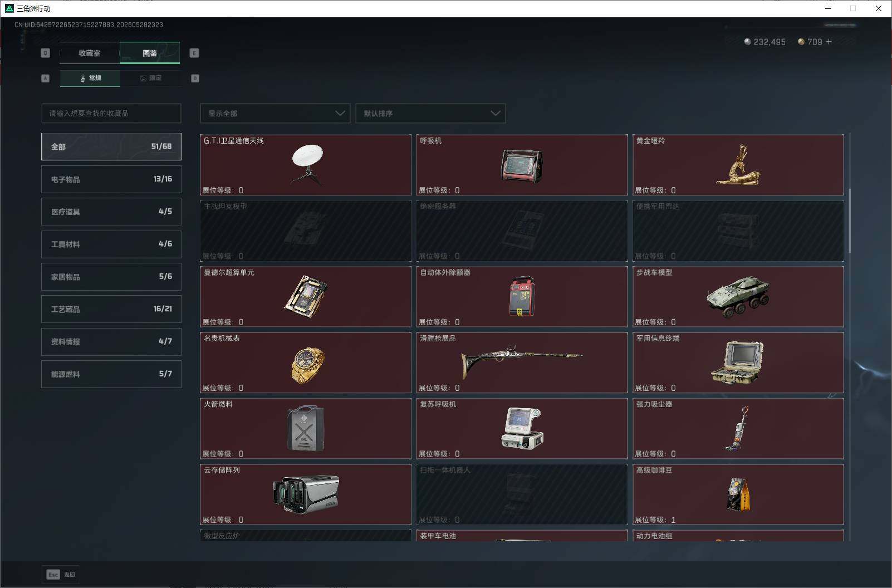Click the Esc 返回 button
This screenshot has height=588, width=892.
(61, 574)
